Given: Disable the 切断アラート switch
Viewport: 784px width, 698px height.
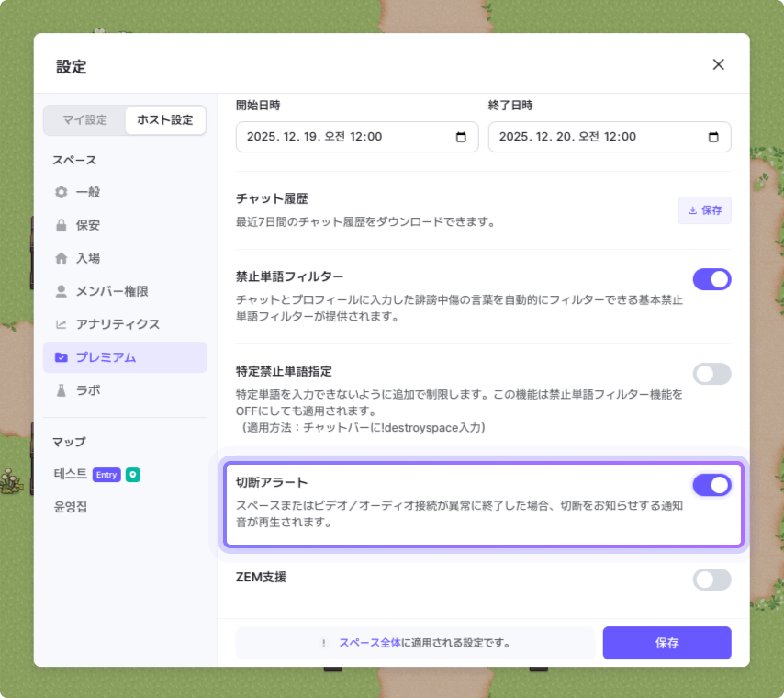Looking at the screenshot, I should pyautogui.click(x=711, y=485).
